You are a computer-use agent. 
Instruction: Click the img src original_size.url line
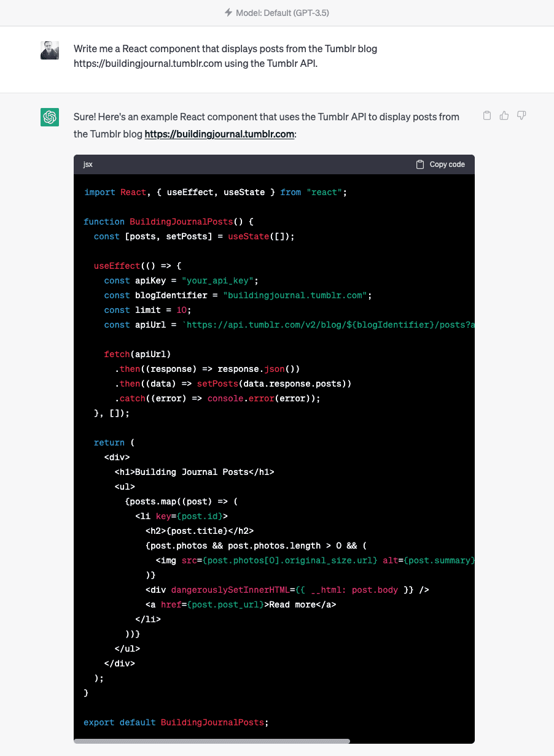click(315, 560)
